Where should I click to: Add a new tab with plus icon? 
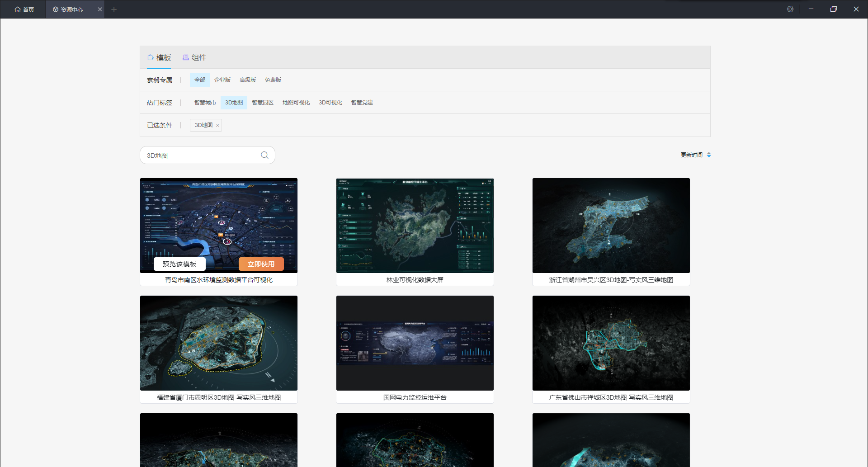click(x=114, y=9)
